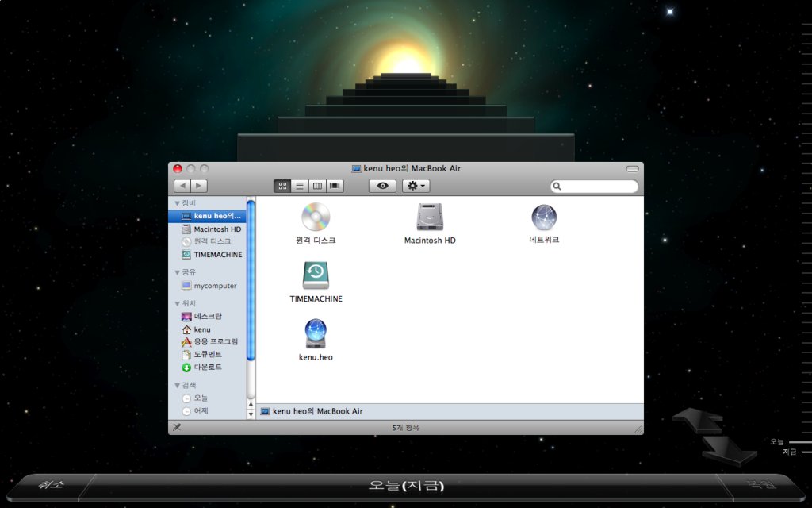Switch to column view
The image size is (812, 508).
coord(317,186)
